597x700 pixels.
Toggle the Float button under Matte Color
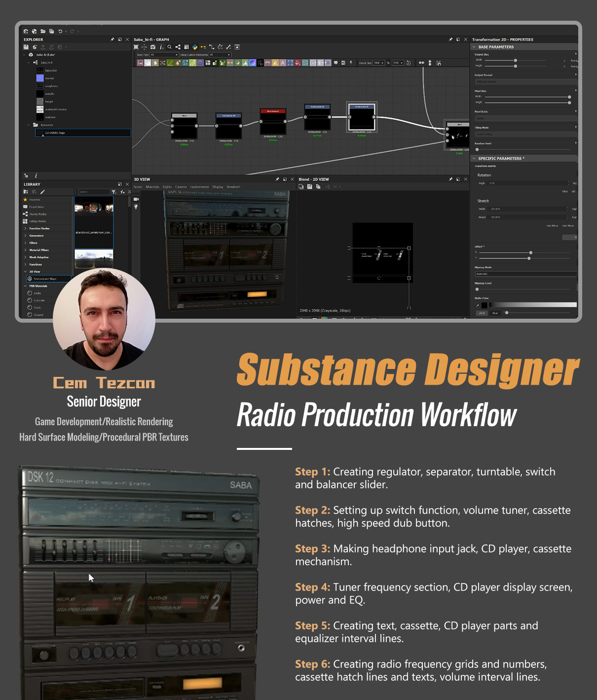click(495, 313)
